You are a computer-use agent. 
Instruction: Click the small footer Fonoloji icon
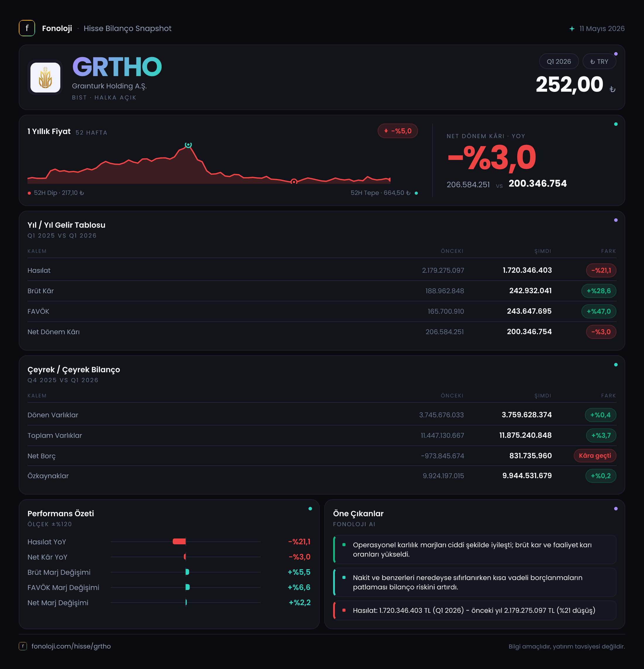(23, 646)
